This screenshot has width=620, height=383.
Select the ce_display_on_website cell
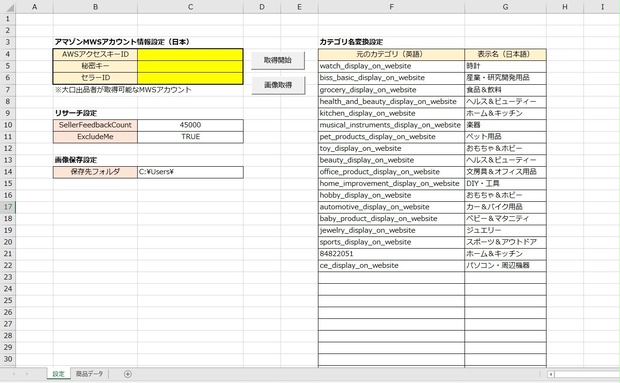[391, 266]
